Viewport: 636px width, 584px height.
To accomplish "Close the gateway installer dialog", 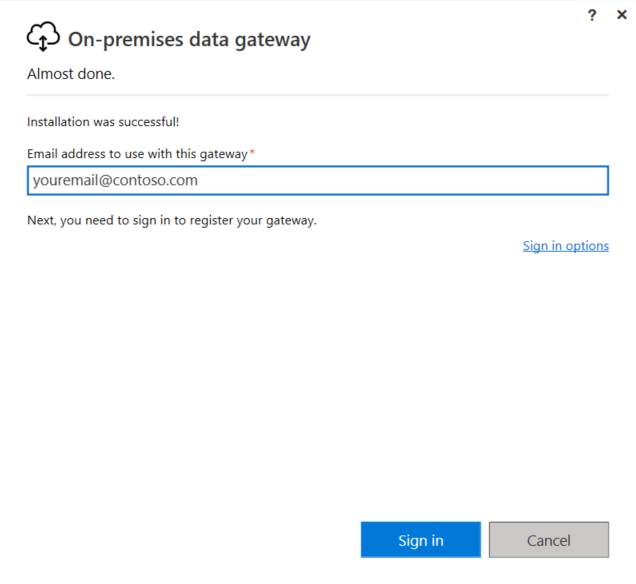I will tap(622, 15).
